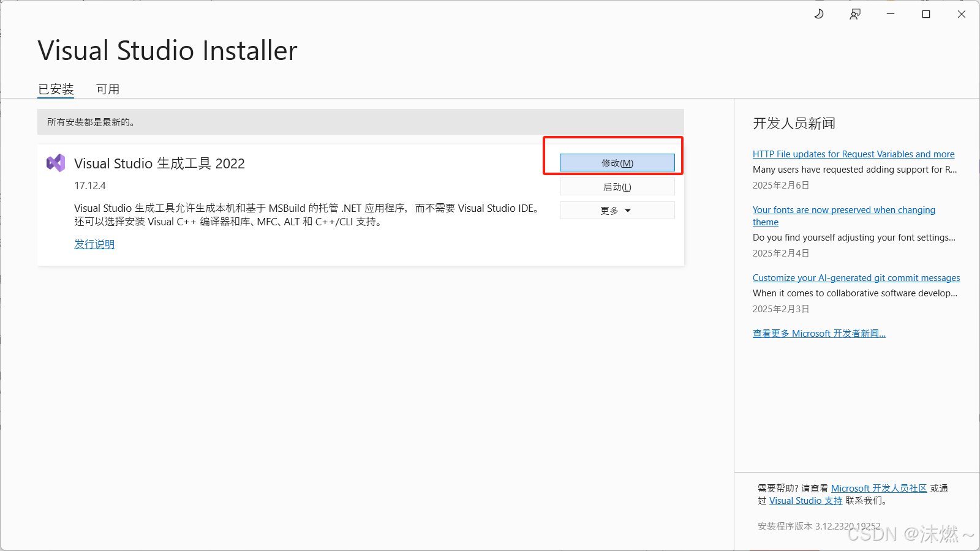Open Microsoft 开发人员社区 link

click(879, 489)
